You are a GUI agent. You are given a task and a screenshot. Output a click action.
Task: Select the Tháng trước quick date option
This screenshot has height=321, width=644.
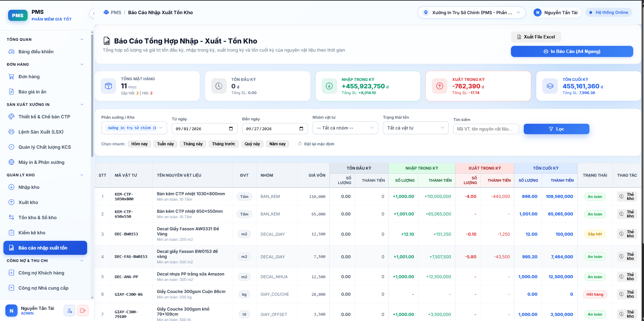(x=224, y=144)
